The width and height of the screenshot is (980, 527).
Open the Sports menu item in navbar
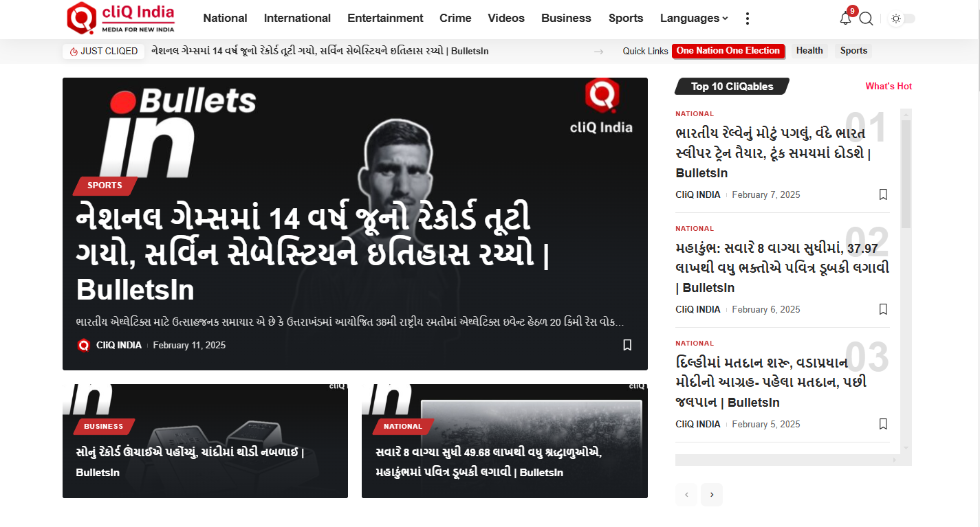[626, 19]
